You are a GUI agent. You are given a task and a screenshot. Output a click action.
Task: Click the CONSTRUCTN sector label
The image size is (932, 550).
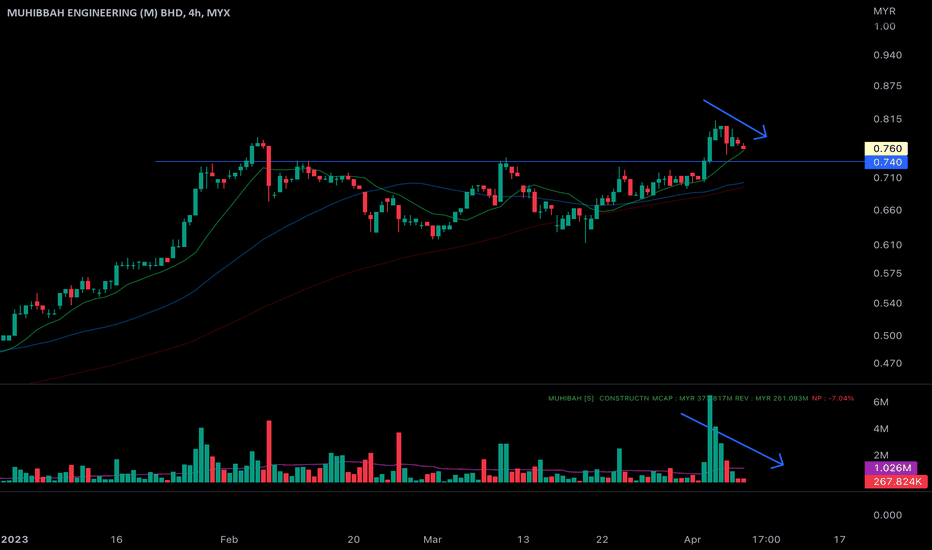tap(624, 398)
